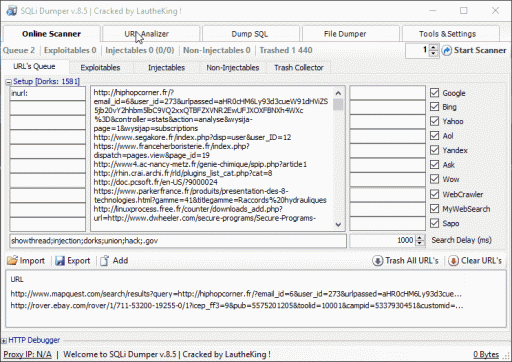This screenshot has height=362, width=512.
Task: Click the Queue 2 status label
Action: point(19,50)
